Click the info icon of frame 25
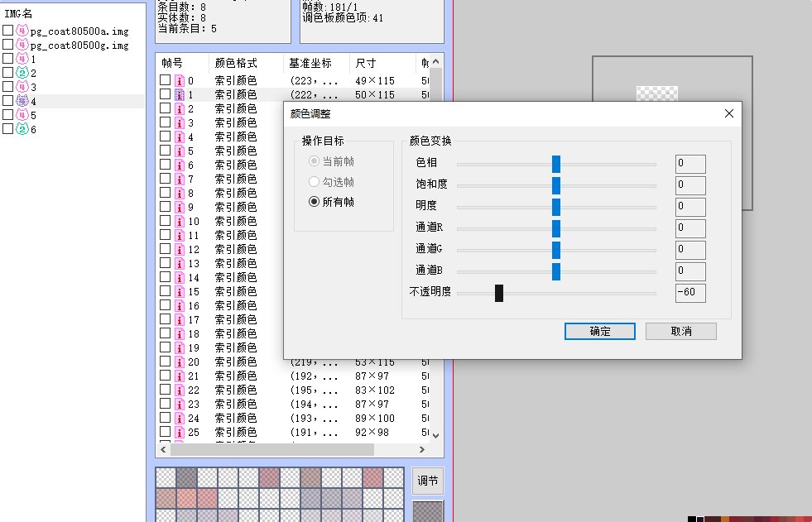The image size is (812, 522). (x=179, y=432)
